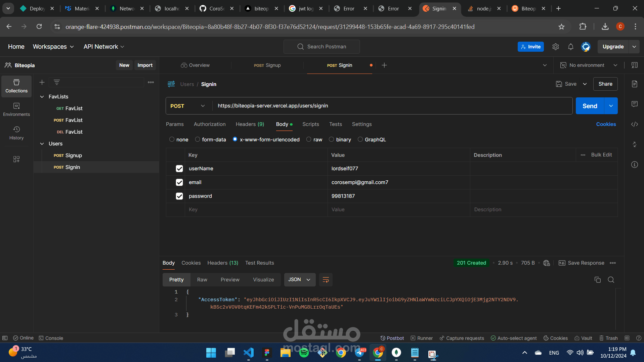The width and height of the screenshot is (644, 362).
Task: Select the GraphQL body type
Action: pos(360,139)
